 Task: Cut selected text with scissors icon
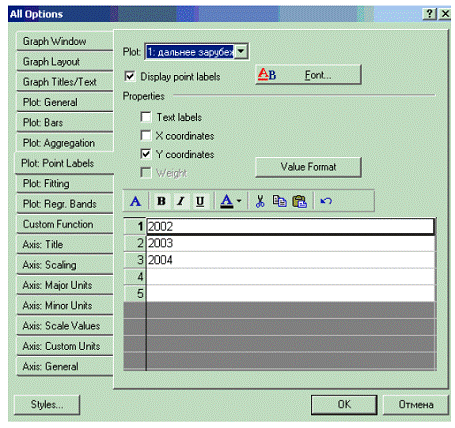tap(260, 201)
